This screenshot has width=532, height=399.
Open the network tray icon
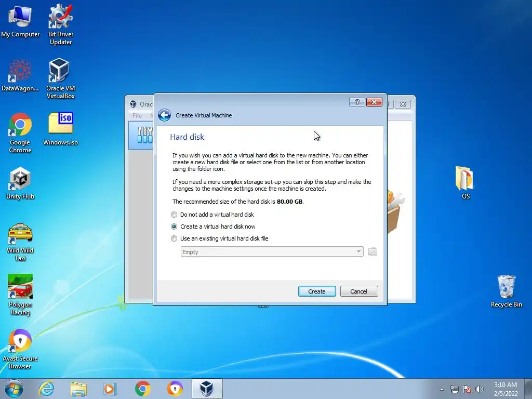pyautogui.click(x=454, y=389)
